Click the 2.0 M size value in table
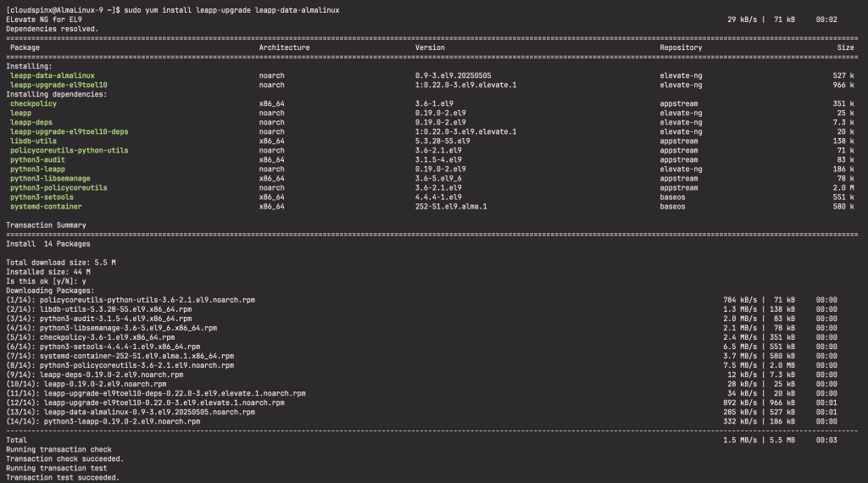Image resolution: width=868 pixels, height=483 pixels. (843, 188)
